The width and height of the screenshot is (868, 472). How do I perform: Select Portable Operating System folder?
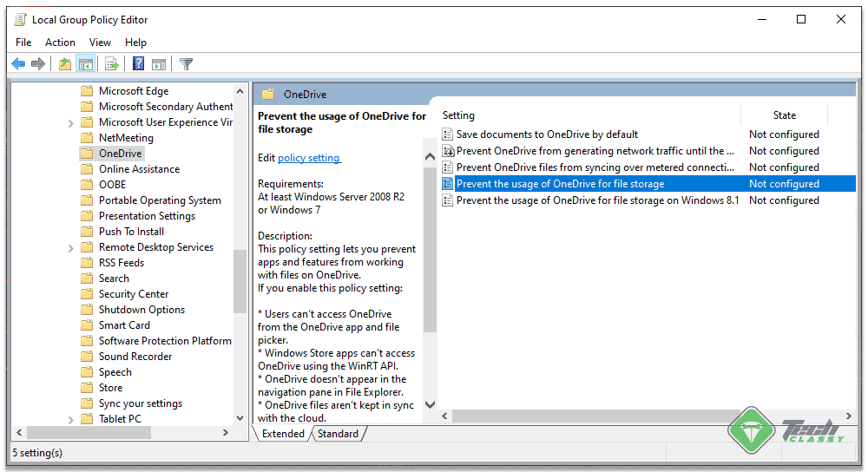pyautogui.click(x=160, y=200)
